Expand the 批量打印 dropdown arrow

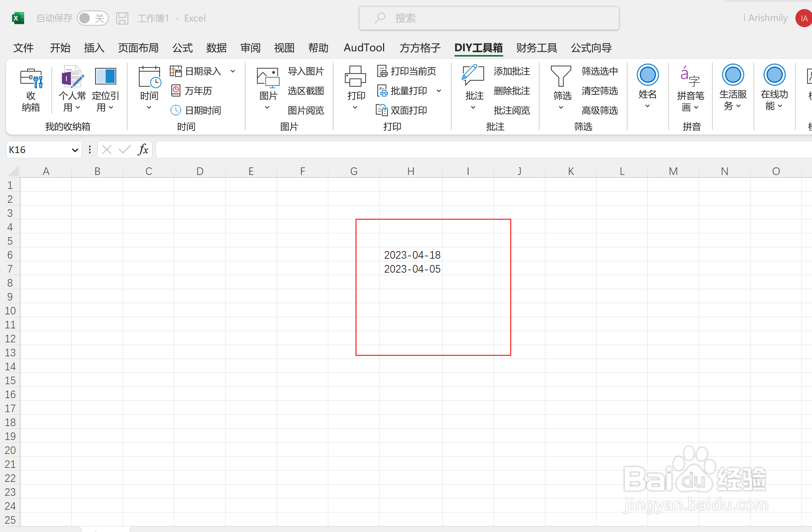coord(439,90)
